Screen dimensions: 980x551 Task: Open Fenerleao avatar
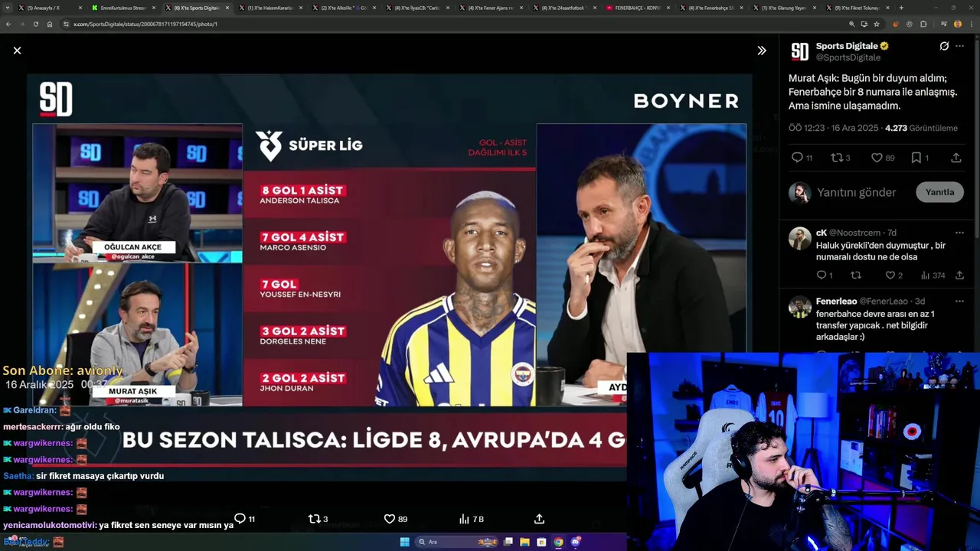coord(800,307)
